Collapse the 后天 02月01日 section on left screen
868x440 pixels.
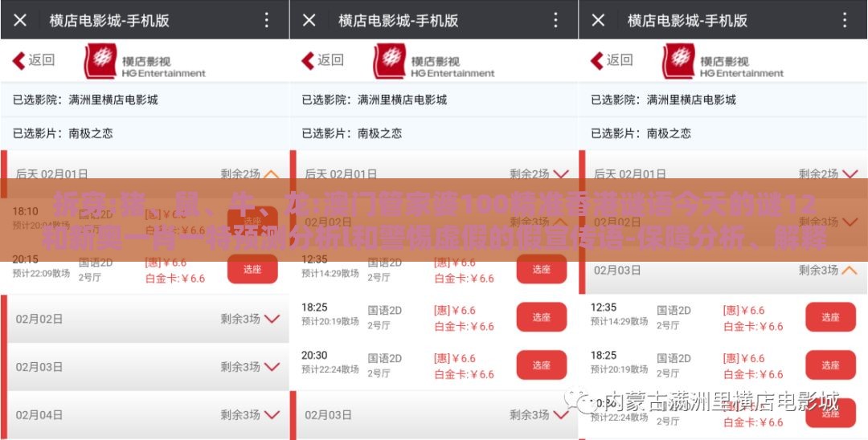click(272, 174)
